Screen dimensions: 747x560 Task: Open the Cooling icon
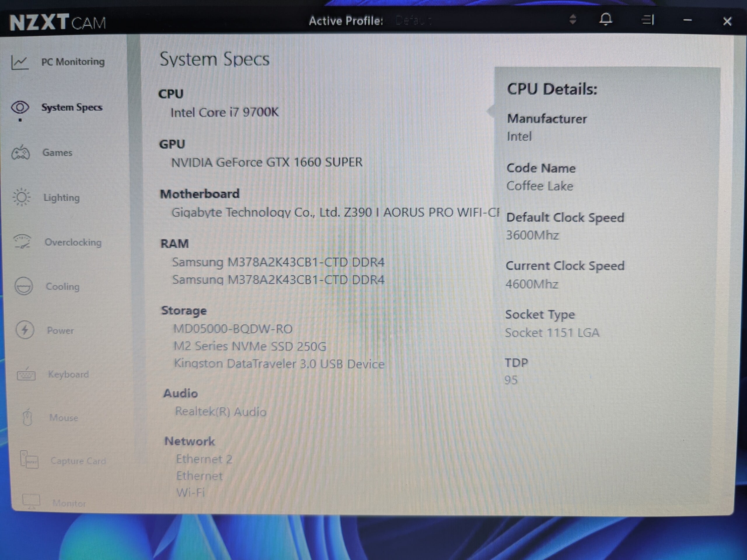pos(24,286)
